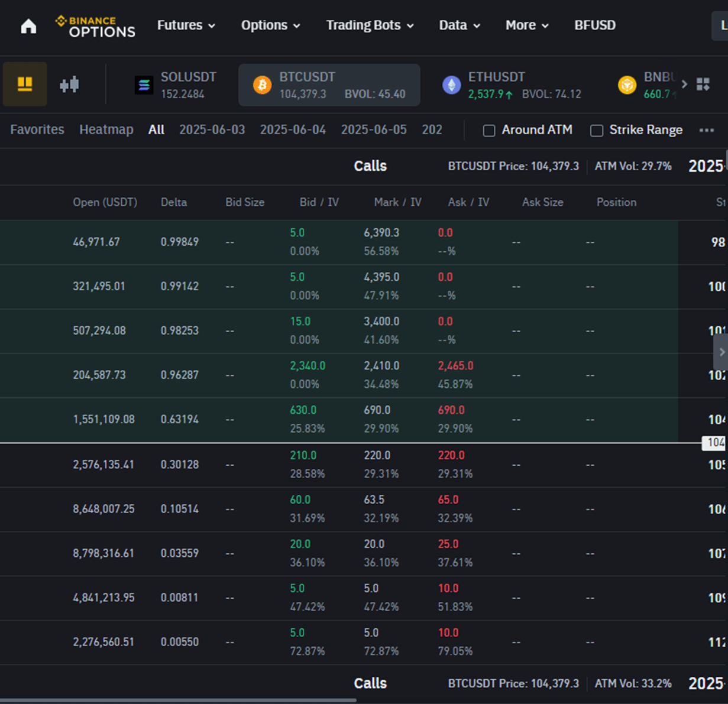Open the Options dropdown menu
The width and height of the screenshot is (728, 704).
[271, 25]
